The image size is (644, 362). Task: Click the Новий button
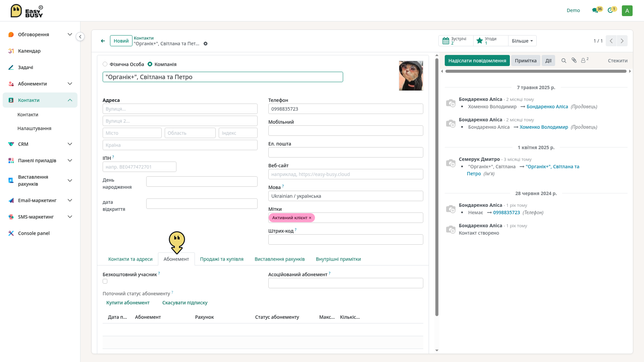[121, 41]
